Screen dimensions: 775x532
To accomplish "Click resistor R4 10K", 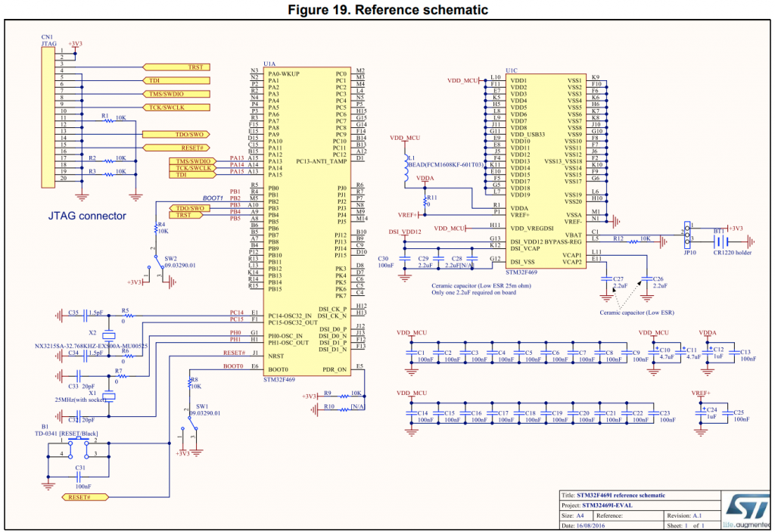I will 157,229.
